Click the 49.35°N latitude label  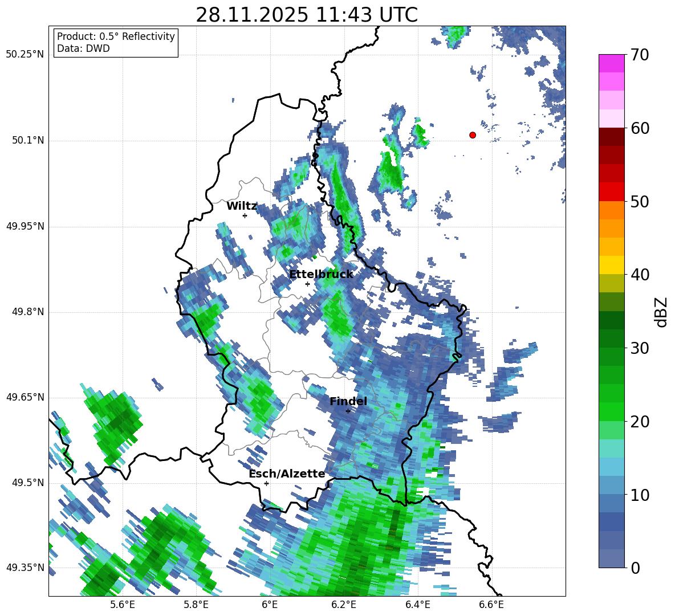click(25, 568)
